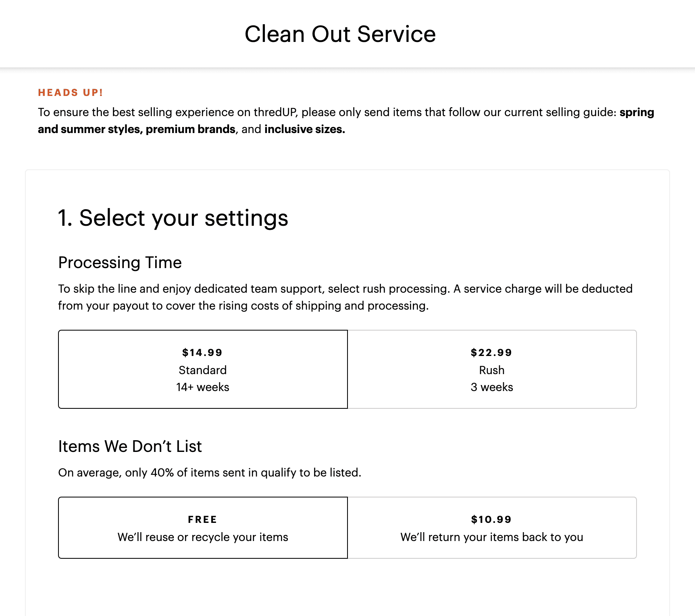Click the rush processing description paragraph
Viewport: 695px width, 616px height.
tap(345, 297)
